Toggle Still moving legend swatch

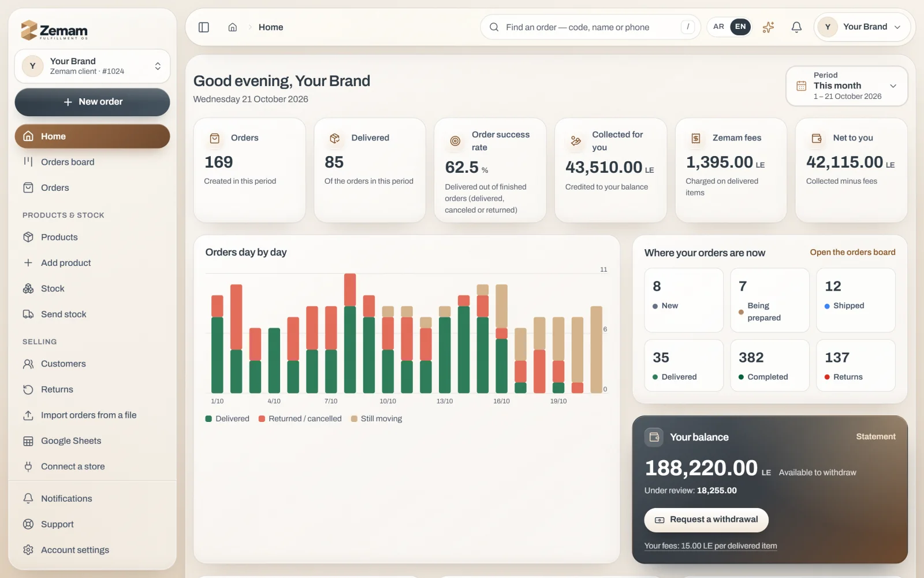(x=354, y=418)
